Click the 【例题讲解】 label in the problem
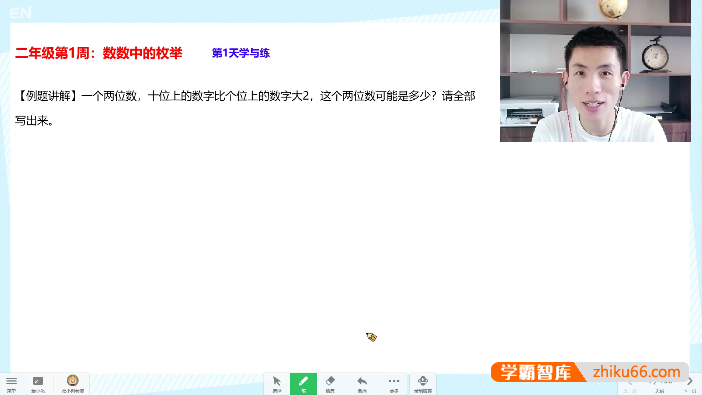This screenshot has height=395, width=702. pos(48,96)
